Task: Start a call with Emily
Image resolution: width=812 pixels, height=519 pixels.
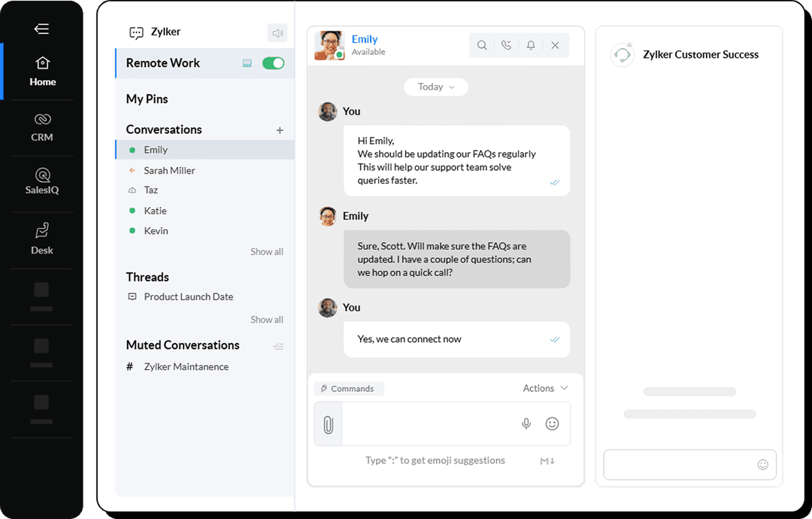Action: pyautogui.click(x=506, y=45)
